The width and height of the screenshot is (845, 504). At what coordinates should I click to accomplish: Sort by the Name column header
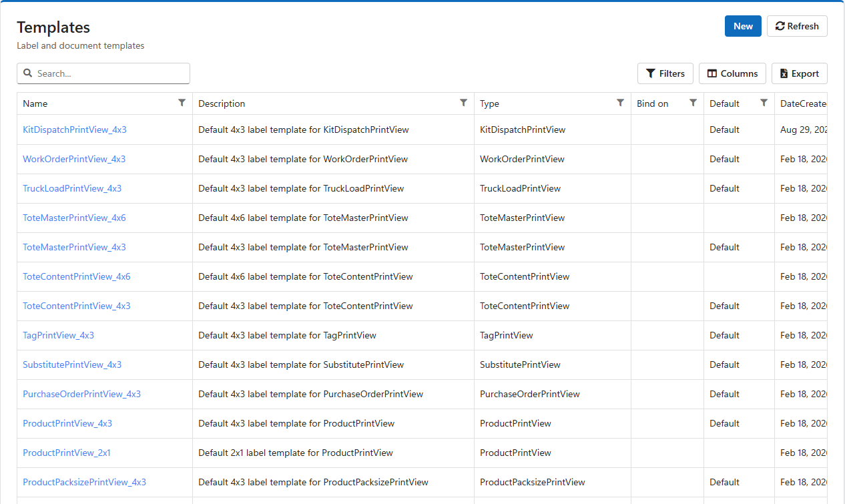[x=35, y=103]
